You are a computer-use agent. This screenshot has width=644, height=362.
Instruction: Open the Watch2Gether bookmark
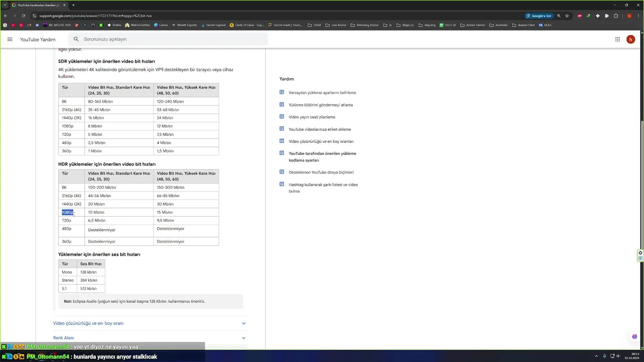click(137, 25)
